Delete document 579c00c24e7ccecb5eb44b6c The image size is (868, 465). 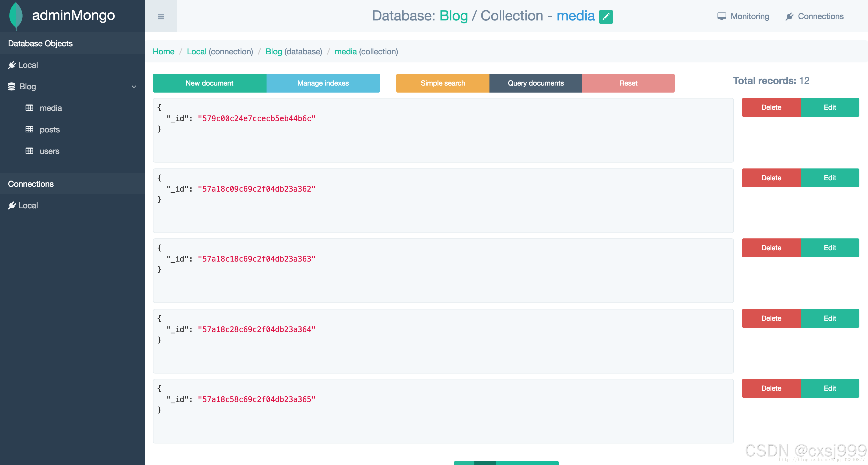(771, 107)
